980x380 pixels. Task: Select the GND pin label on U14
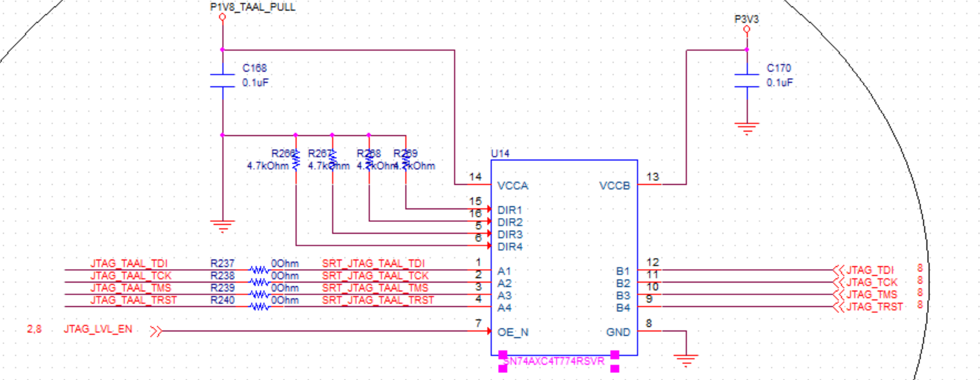point(618,332)
